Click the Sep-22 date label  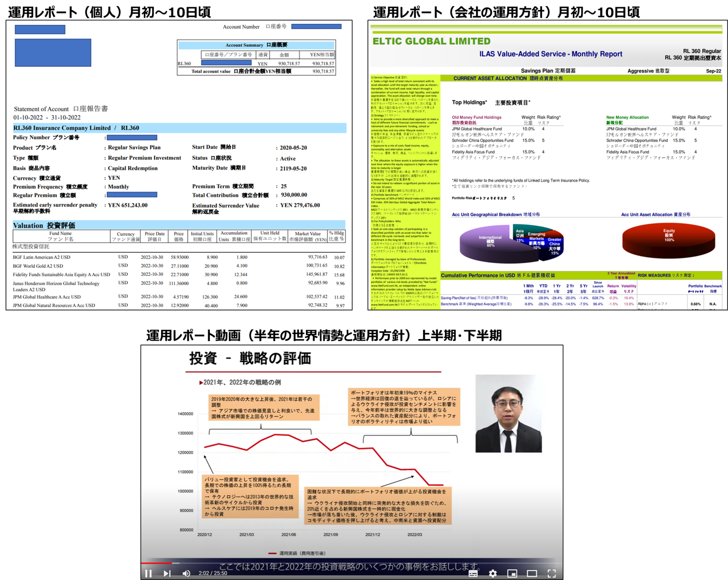[713, 71]
